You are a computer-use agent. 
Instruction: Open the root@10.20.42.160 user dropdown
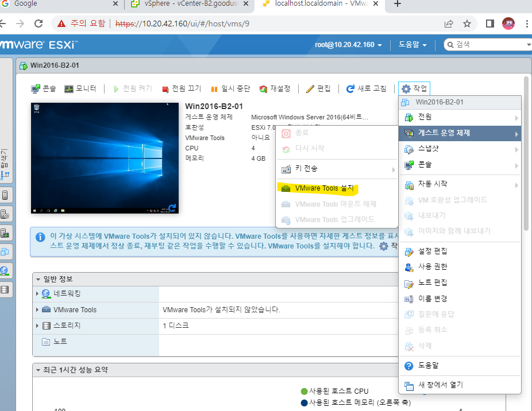(348, 45)
